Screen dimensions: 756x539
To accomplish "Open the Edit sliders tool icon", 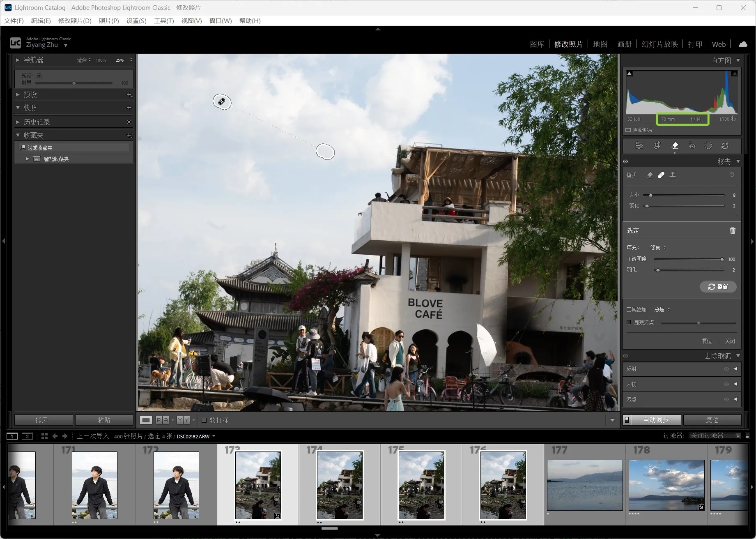I will (639, 146).
